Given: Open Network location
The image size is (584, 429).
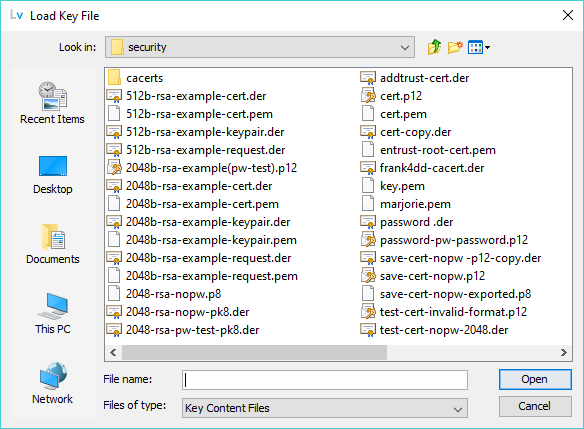Looking at the screenshot, I should [x=53, y=383].
